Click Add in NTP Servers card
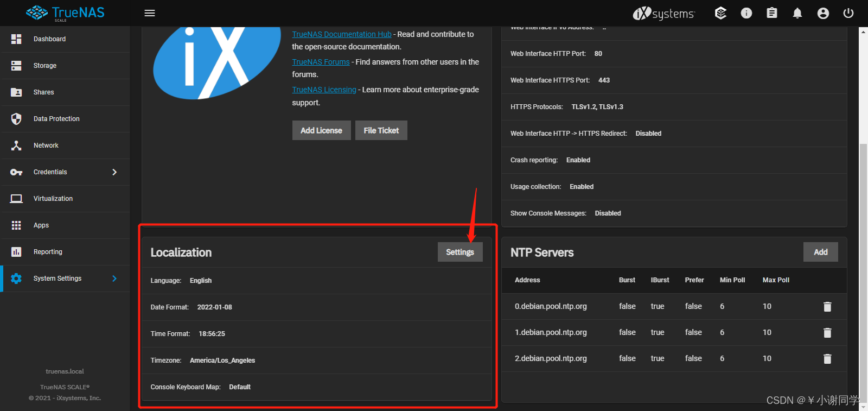The height and width of the screenshot is (411, 868). pos(821,252)
